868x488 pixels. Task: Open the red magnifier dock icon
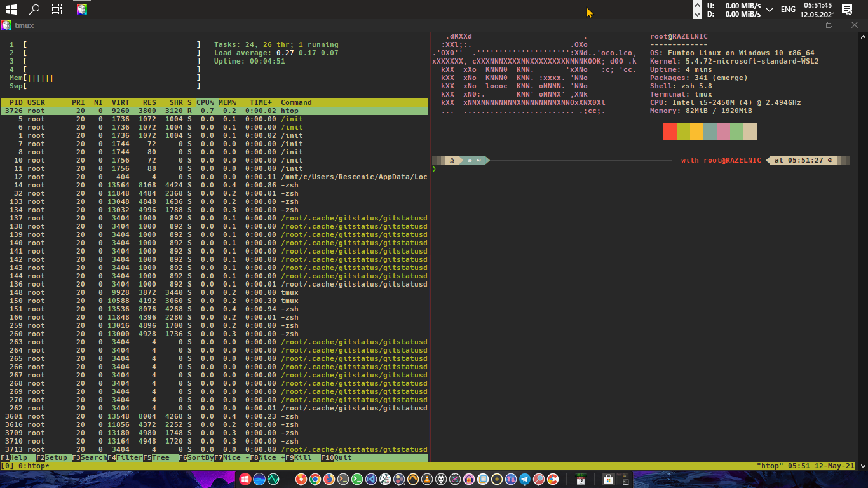(x=539, y=479)
